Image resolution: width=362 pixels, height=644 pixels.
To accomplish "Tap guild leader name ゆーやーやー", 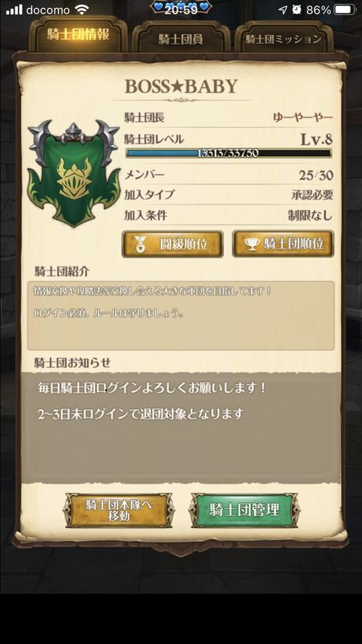I will coord(303,118).
